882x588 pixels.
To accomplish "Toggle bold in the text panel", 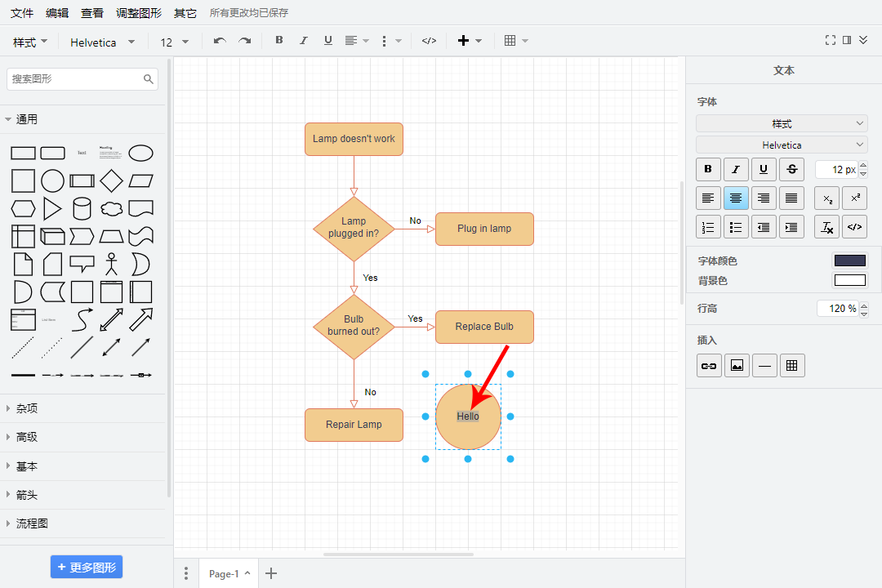I will click(708, 169).
